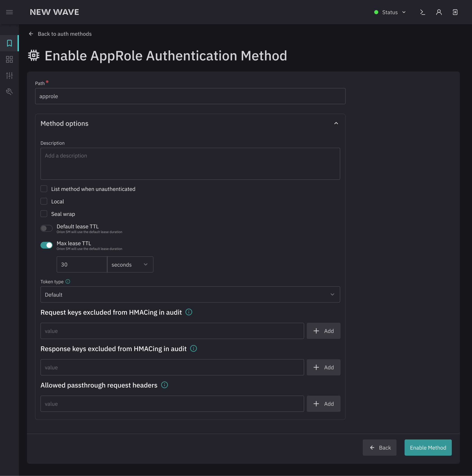Open the Token type Default dropdown

coord(190,294)
